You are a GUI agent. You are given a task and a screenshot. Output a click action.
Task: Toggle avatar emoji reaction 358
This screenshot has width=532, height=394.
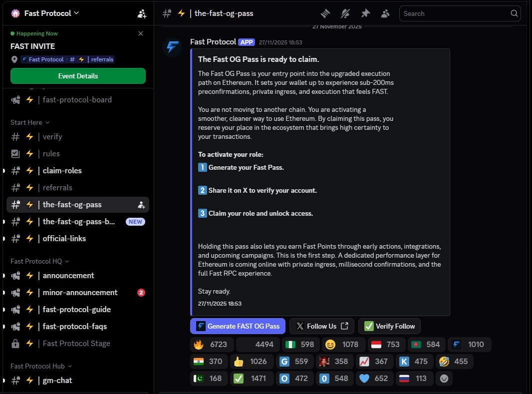click(x=335, y=362)
